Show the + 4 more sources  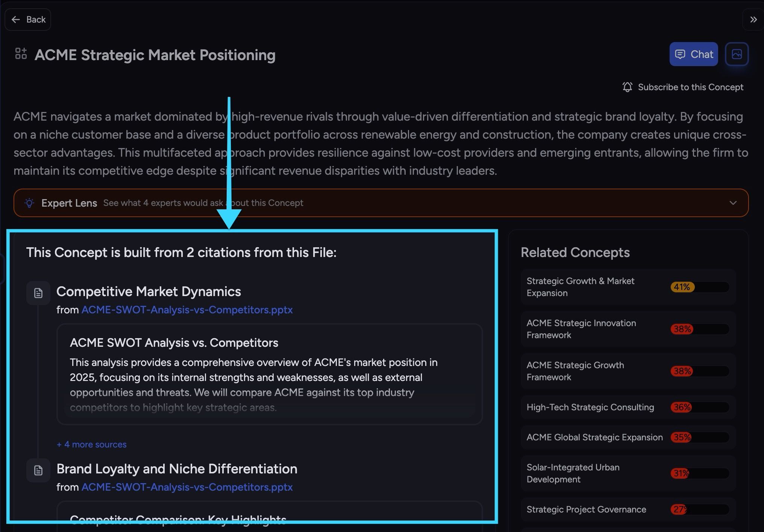(92, 444)
